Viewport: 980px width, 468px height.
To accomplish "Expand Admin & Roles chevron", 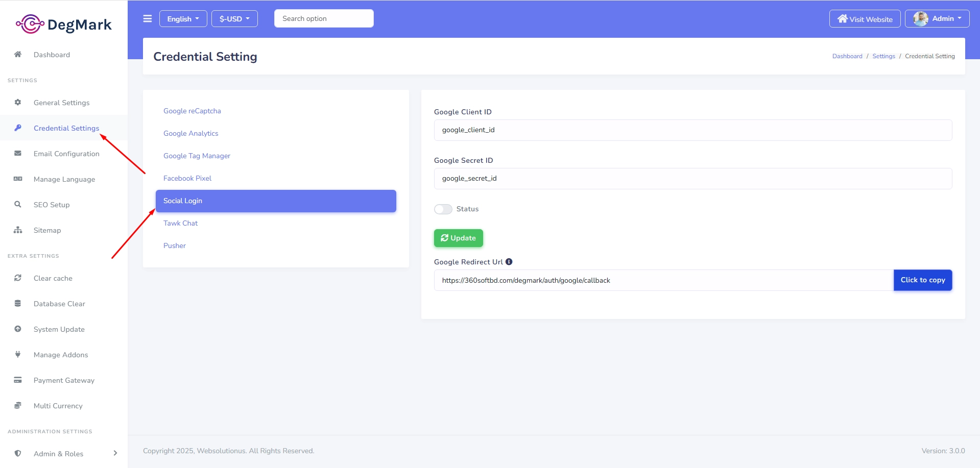I will 115,453.
